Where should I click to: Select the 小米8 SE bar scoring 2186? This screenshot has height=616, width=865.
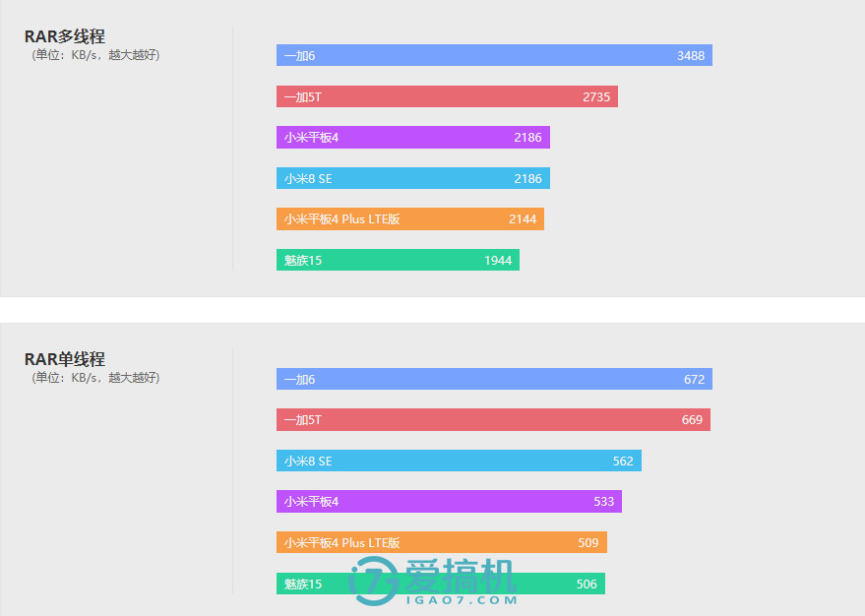coord(413,178)
